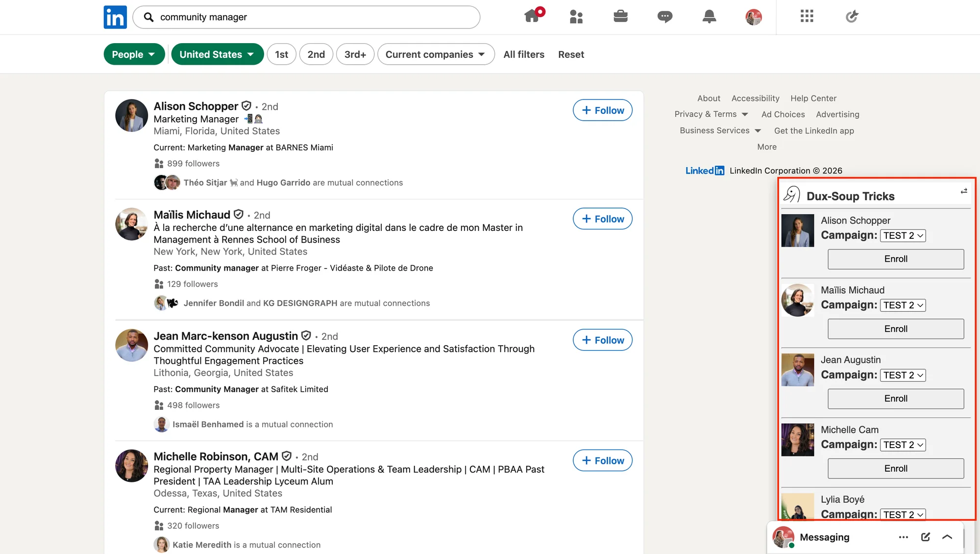Toggle the 3rd+ connections filter
This screenshot has height=554, width=980.
click(x=355, y=54)
